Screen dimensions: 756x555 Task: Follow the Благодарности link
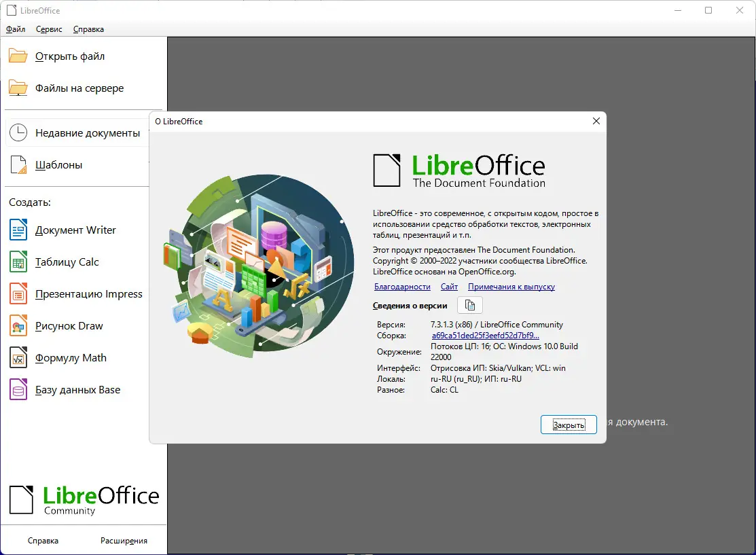point(402,287)
